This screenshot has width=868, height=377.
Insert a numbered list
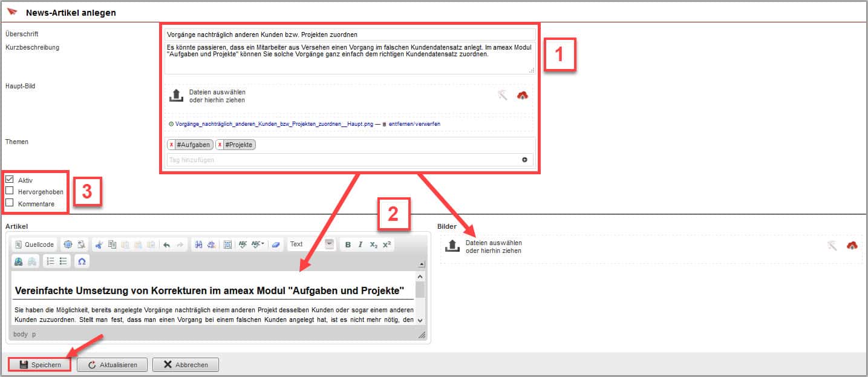pos(51,261)
